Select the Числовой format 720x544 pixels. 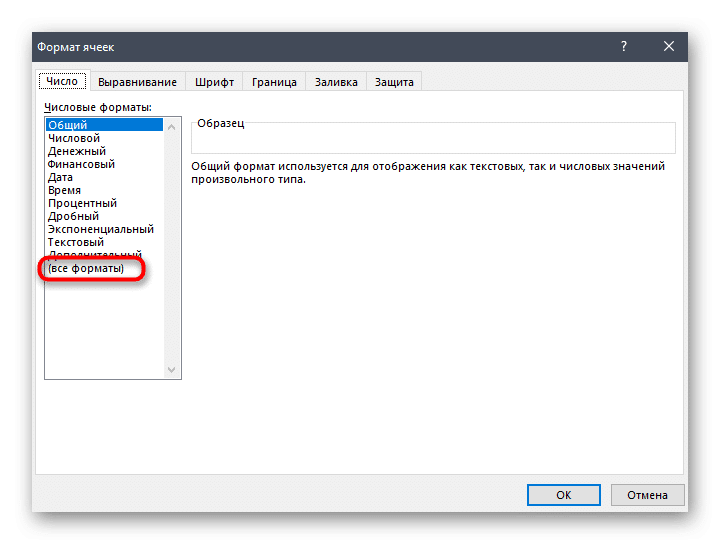(104, 138)
